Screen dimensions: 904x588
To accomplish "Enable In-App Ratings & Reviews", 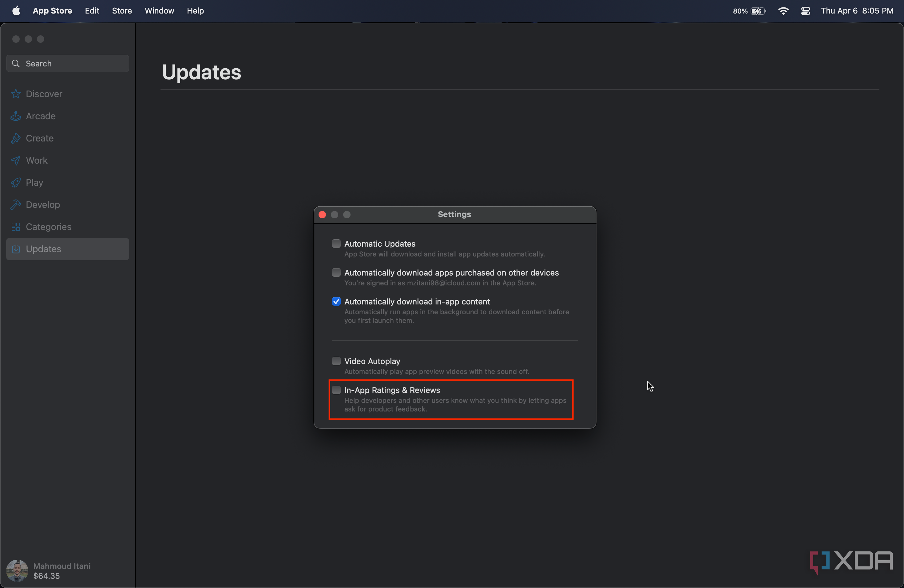I will point(336,390).
